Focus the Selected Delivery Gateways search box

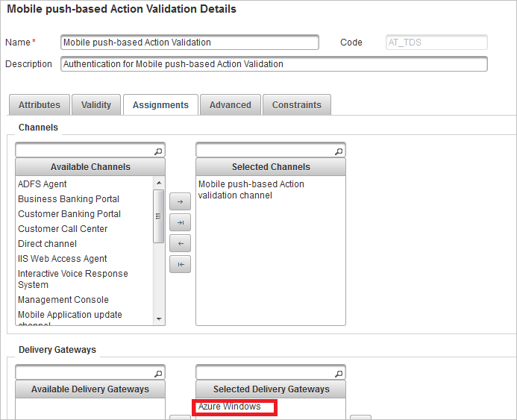click(x=270, y=372)
